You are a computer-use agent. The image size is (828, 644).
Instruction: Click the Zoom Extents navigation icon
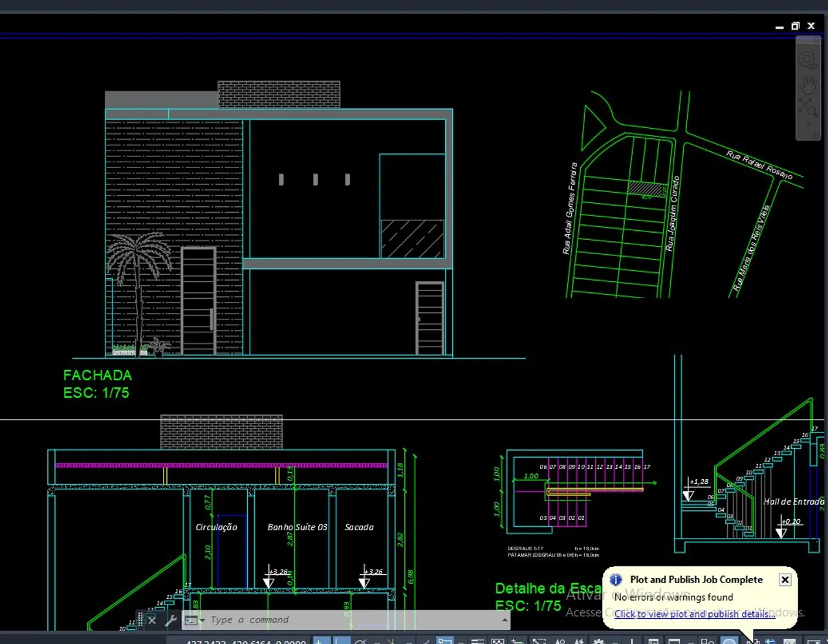[x=807, y=107]
